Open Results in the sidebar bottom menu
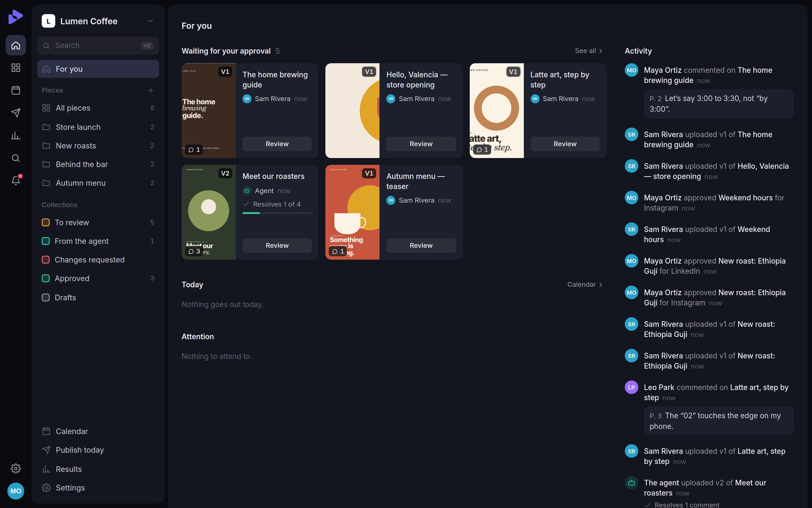Screen dimensions: 812x508 tap(98, 469)
